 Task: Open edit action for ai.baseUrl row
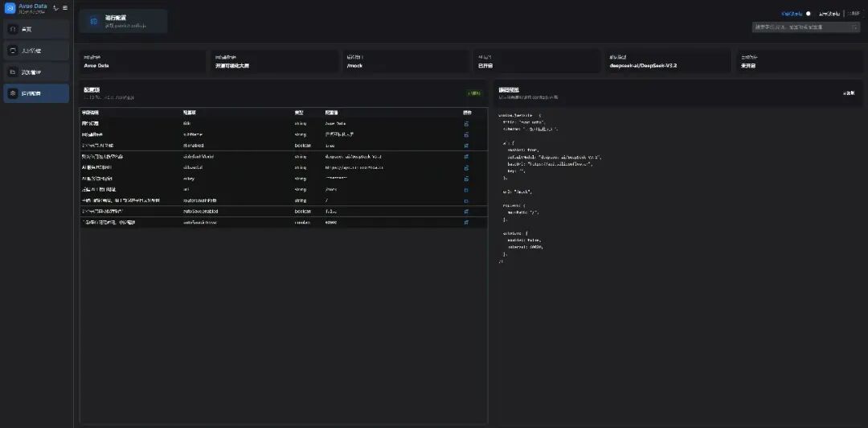coord(466,167)
